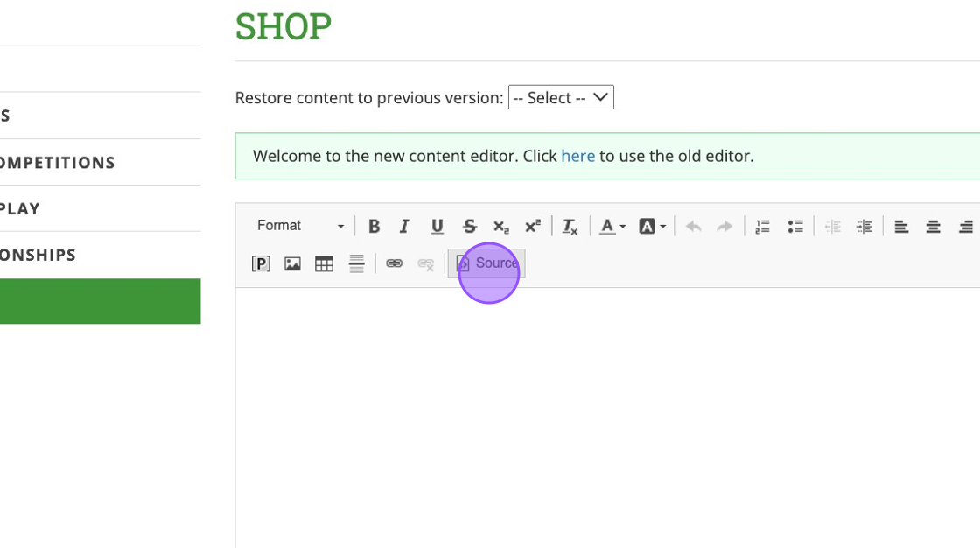Screen dimensions: 980x548
Task: Insert a bulleted list
Action: (x=795, y=227)
